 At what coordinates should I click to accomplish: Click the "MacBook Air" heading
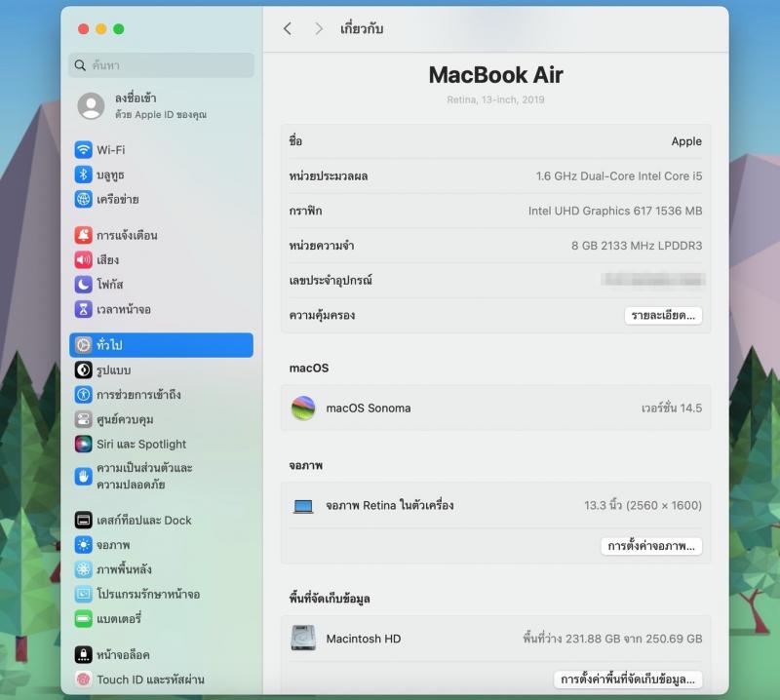pos(495,75)
